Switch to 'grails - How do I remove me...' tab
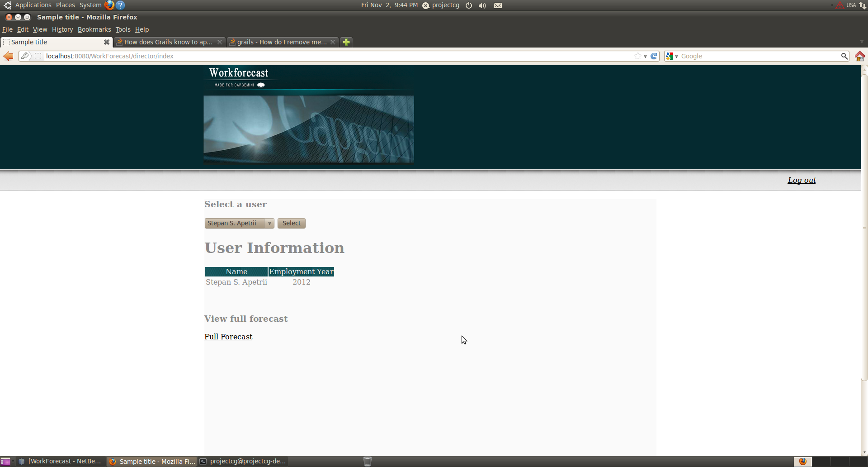 pyautogui.click(x=283, y=42)
